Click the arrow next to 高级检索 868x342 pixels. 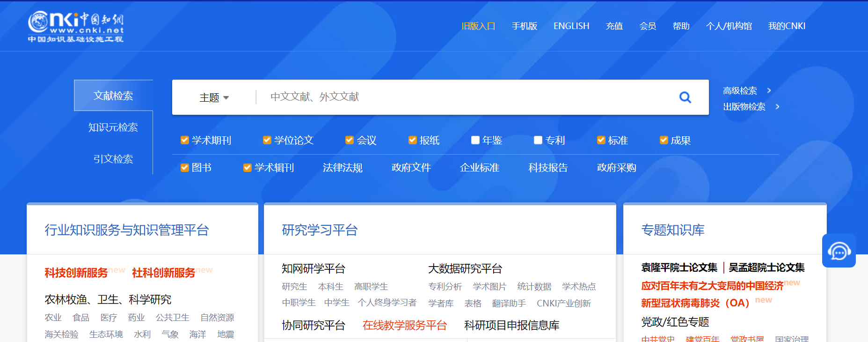click(769, 90)
